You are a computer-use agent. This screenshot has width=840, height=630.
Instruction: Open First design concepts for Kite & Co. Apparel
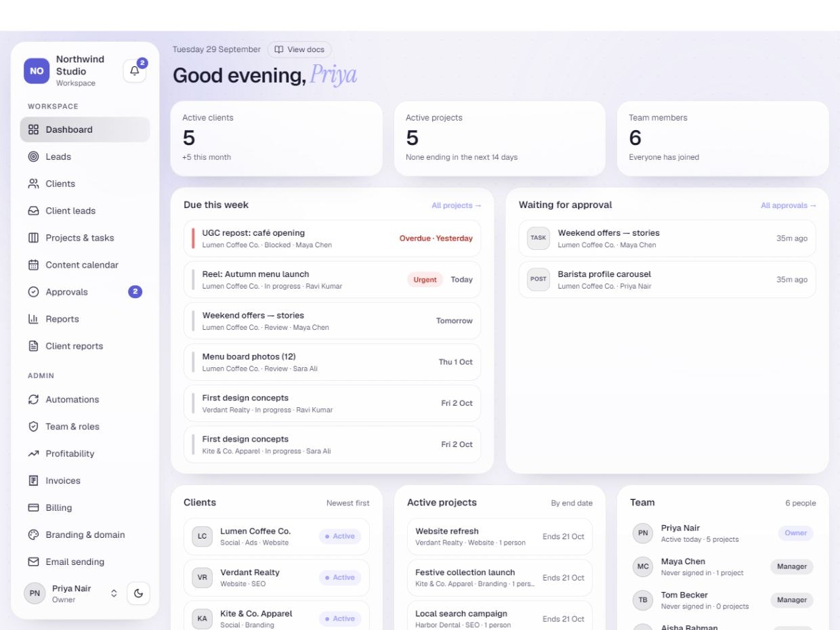332,445
